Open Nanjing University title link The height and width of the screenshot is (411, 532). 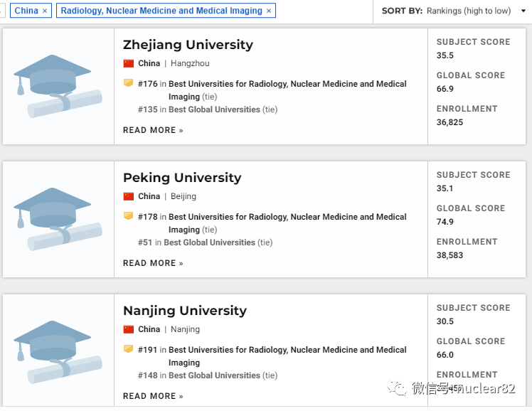click(185, 310)
